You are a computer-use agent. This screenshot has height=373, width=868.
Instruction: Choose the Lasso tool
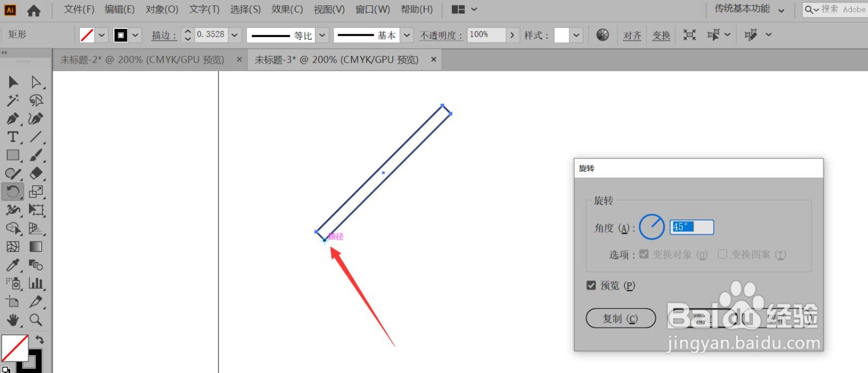(x=36, y=100)
